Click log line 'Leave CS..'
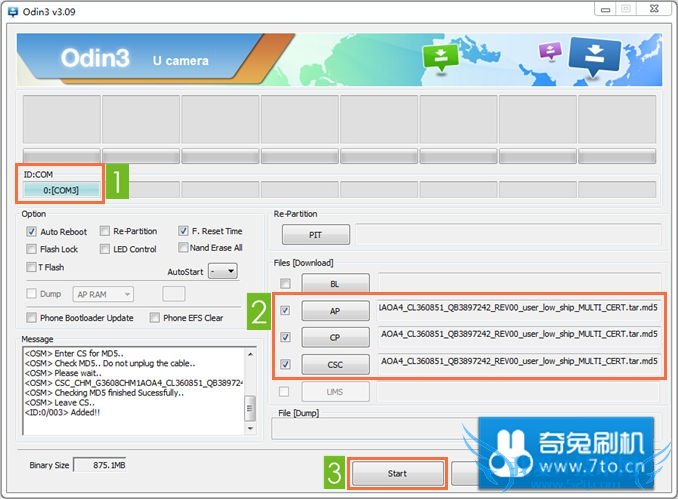Screen dimensions: 678x499 (x=60, y=402)
